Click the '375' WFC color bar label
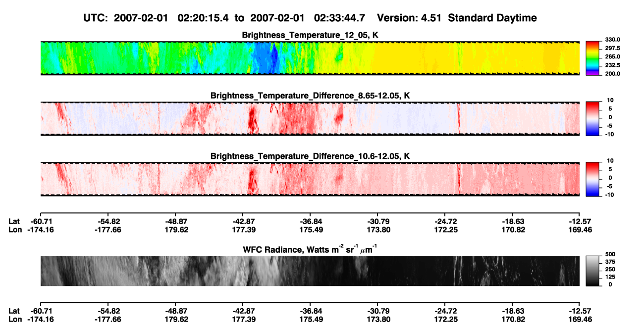644x330 pixels. click(610, 262)
